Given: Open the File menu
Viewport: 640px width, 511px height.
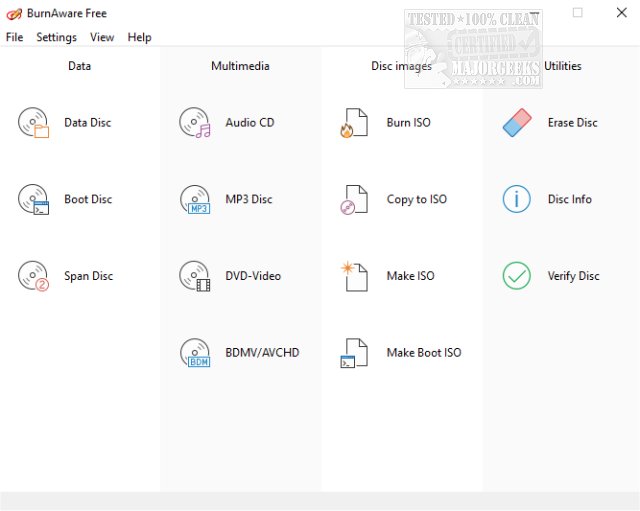Looking at the screenshot, I should click(x=14, y=37).
